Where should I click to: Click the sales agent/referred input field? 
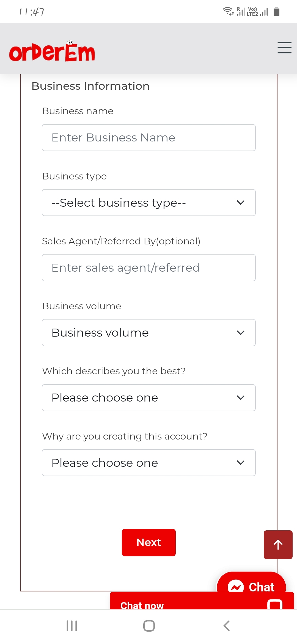149,268
